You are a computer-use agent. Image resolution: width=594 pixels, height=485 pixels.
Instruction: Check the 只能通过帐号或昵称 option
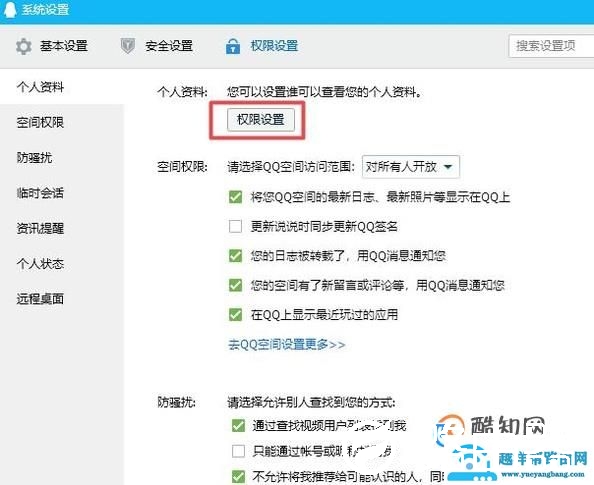238,451
